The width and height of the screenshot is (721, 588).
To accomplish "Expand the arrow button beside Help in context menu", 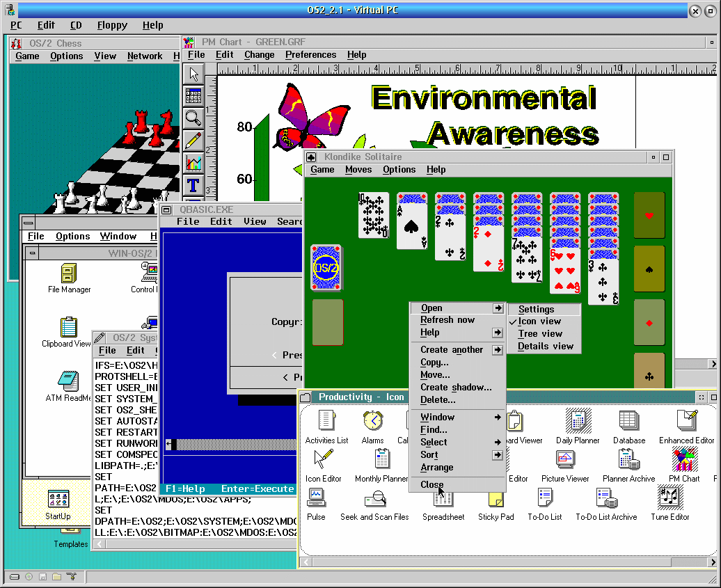I will click(498, 333).
